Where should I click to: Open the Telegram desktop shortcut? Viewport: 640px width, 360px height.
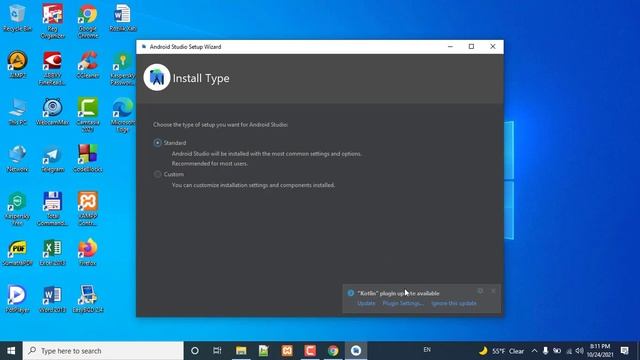pos(52,158)
